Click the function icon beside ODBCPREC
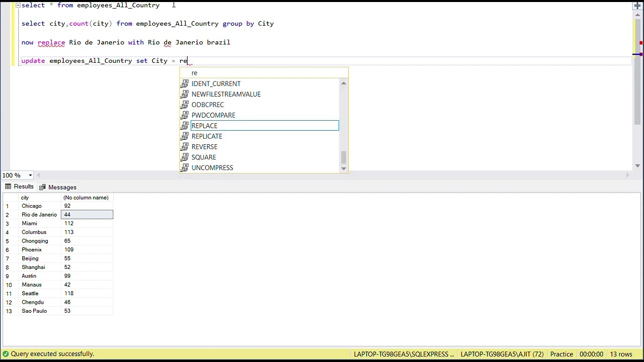 click(x=185, y=105)
